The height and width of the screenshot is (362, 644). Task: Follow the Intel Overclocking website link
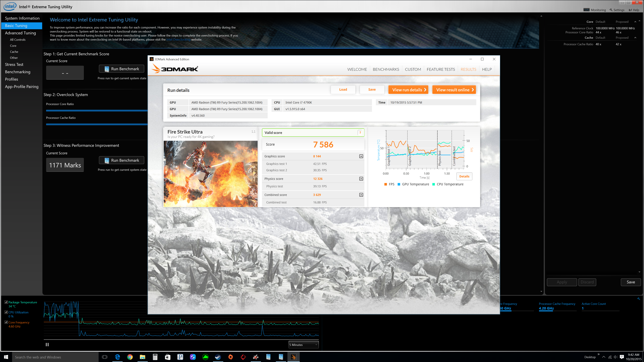(x=178, y=40)
